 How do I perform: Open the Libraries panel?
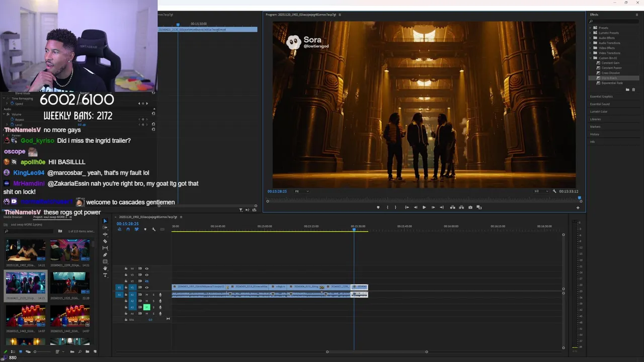tap(596, 119)
